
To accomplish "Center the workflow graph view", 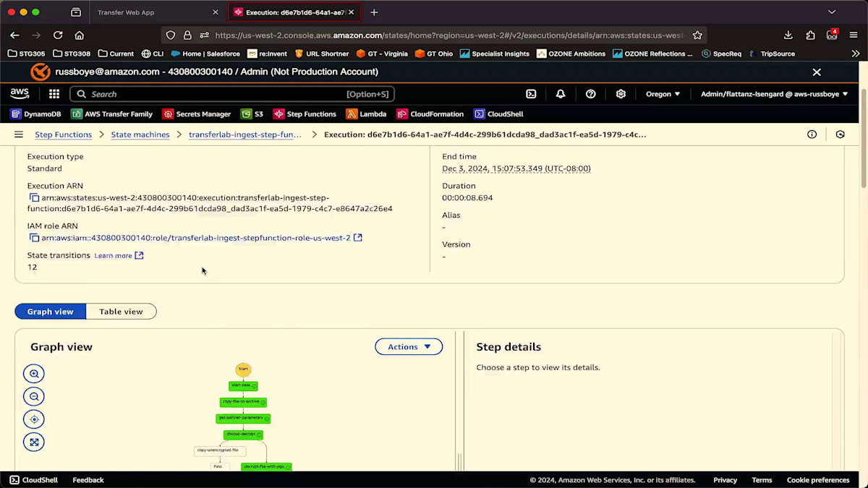I will pyautogui.click(x=33, y=419).
